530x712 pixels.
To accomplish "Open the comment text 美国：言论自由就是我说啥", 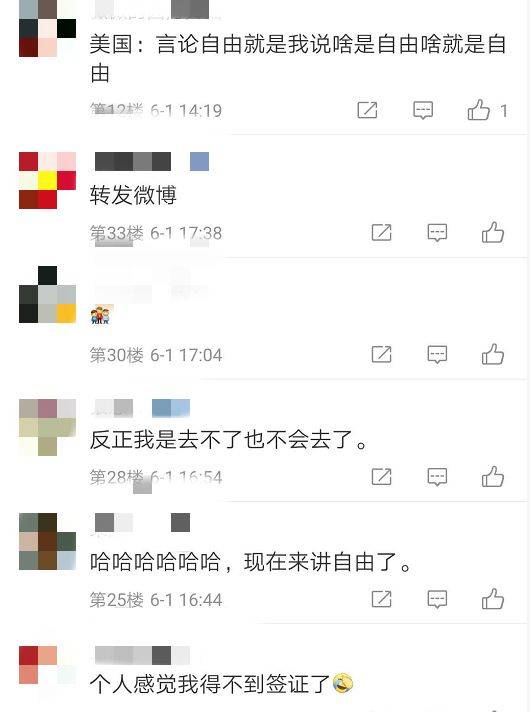I will tap(297, 59).
